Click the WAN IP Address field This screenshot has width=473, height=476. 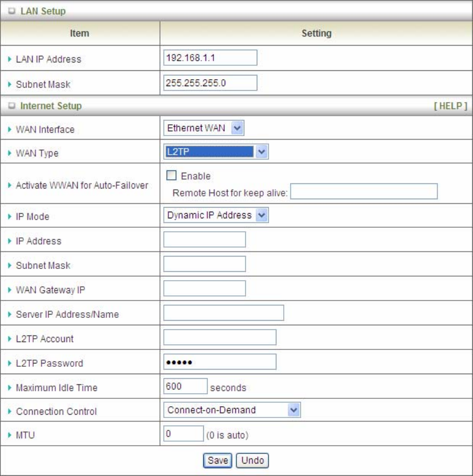click(x=204, y=240)
